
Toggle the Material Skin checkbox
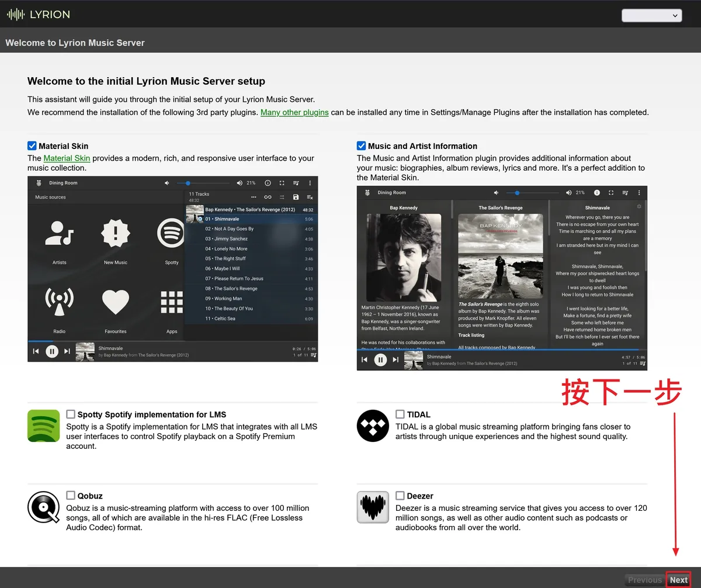click(32, 146)
